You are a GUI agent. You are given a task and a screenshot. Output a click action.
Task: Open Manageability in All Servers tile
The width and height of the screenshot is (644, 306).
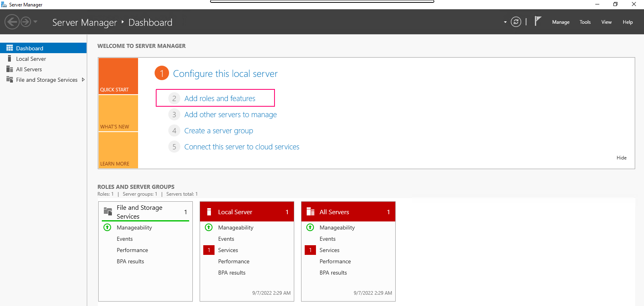click(337, 227)
